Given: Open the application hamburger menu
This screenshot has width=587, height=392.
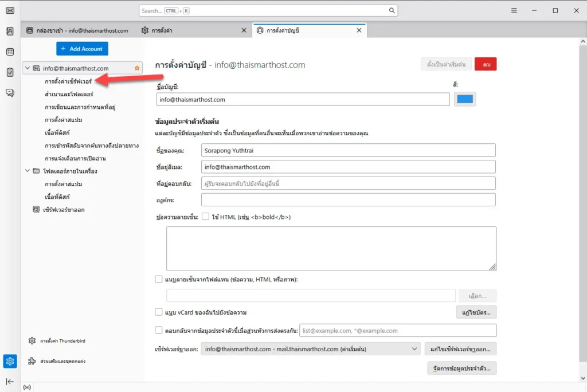Looking at the screenshot, I should (x=514, y=10).
